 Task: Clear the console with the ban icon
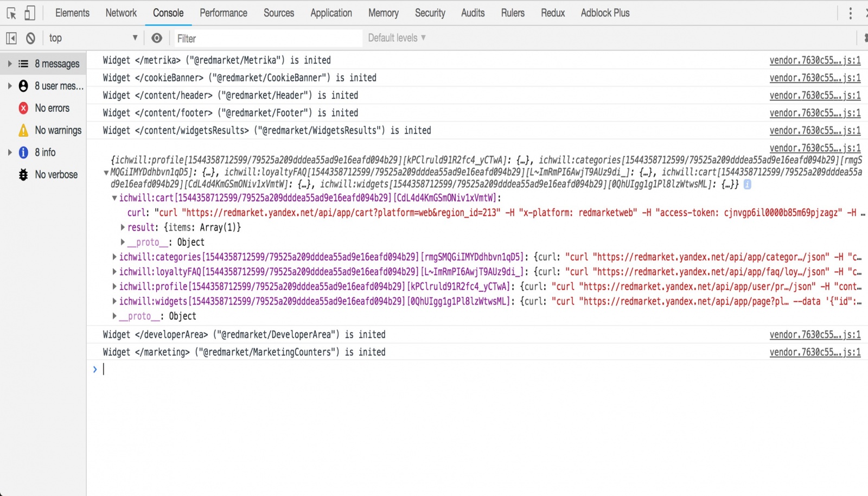pos(31,38)
